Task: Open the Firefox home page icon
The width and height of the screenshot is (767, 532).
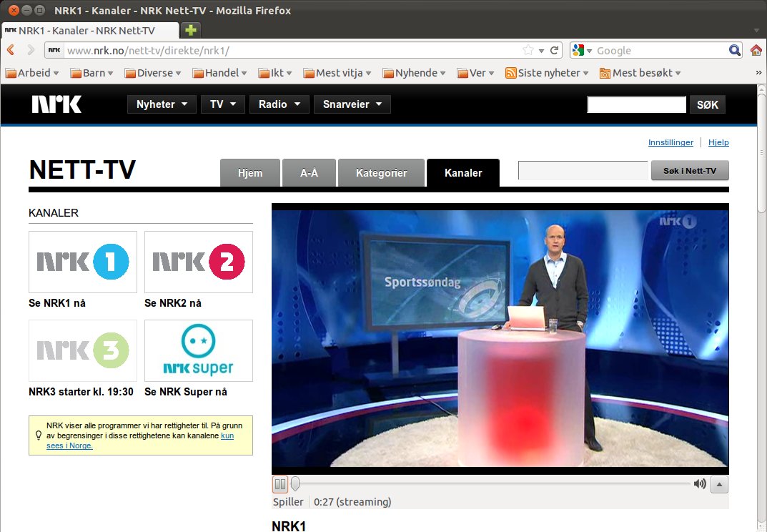Action: pos(756,50)
